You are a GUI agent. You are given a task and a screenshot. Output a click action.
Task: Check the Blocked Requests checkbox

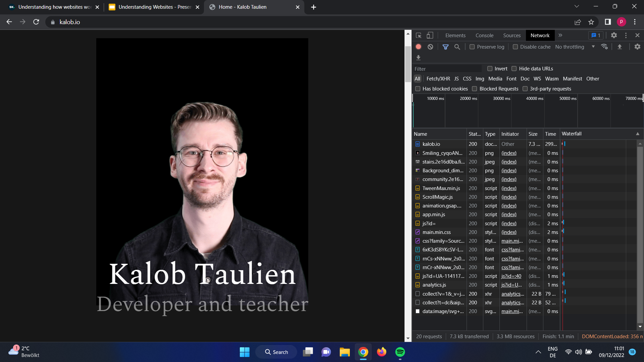(x=474, y=89)
